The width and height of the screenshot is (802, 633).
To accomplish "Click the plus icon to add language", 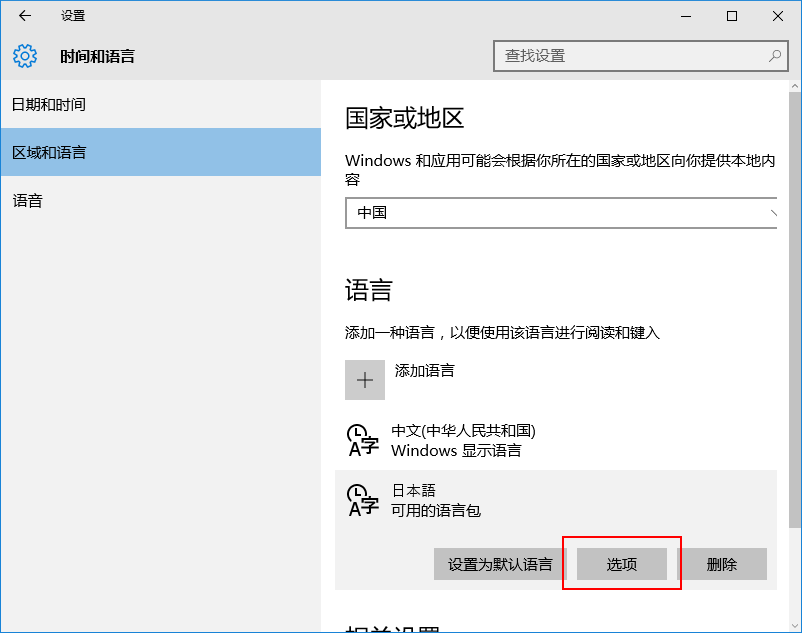I will [x=365, y=381].
